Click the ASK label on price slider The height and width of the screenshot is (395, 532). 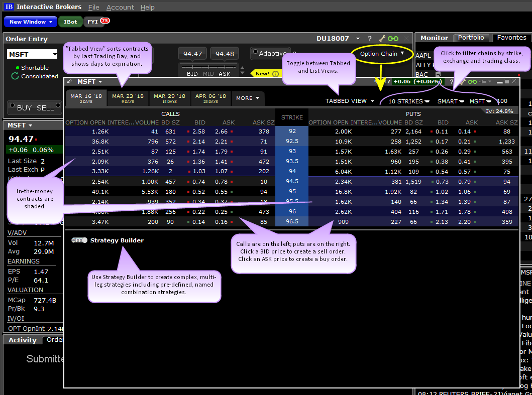[224, 74]
